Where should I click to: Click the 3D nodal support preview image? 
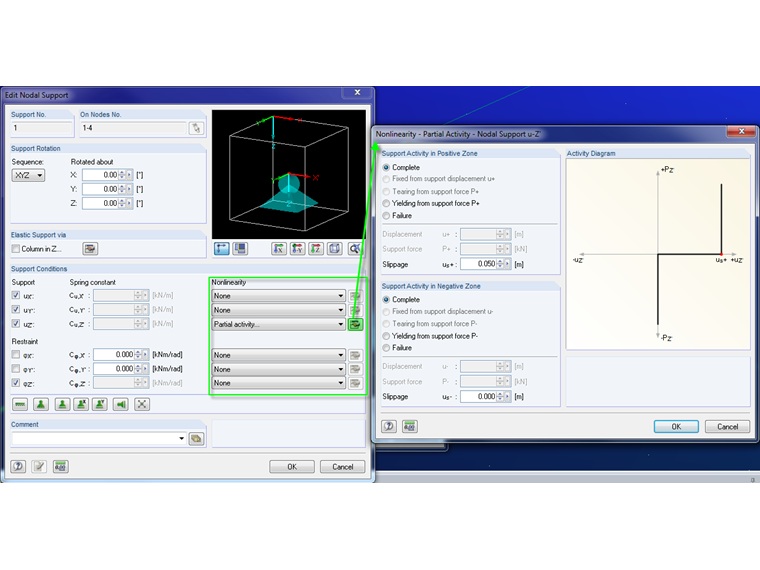[289, 174]
